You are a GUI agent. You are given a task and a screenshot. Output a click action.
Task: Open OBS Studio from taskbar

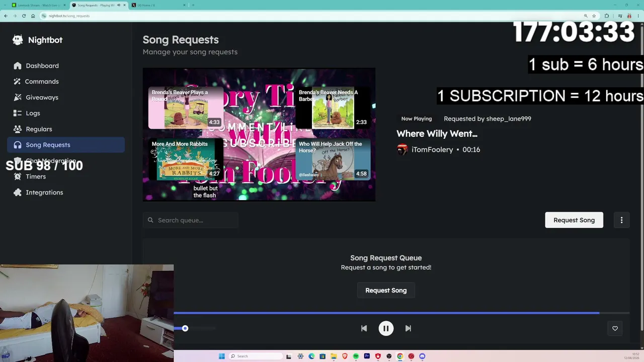tap(389, 356)
